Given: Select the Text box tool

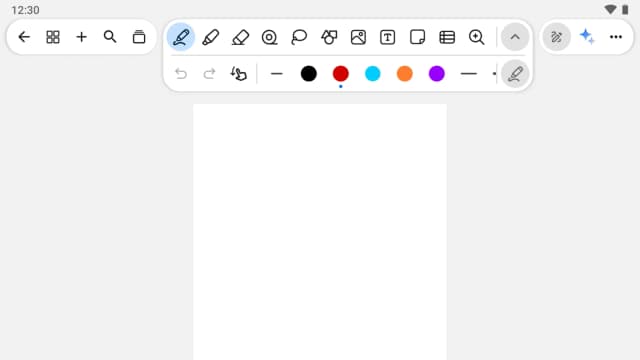Looking at the screenshot, I should [387, 37].
